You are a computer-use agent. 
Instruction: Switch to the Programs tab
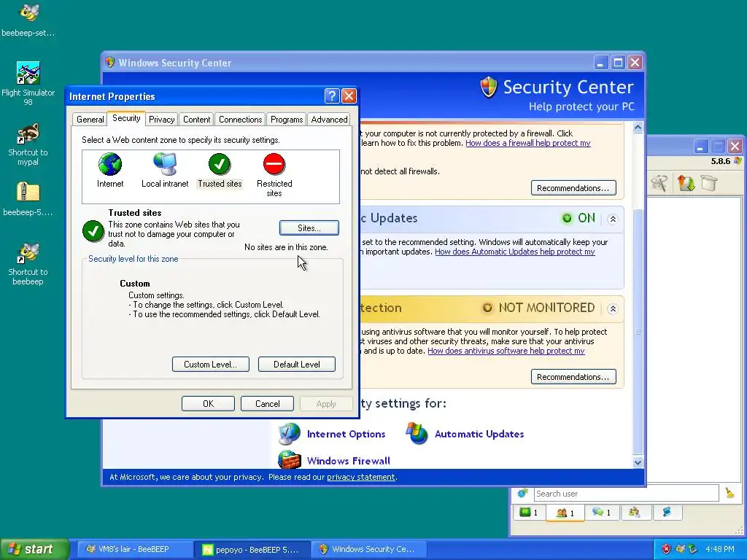286,119
